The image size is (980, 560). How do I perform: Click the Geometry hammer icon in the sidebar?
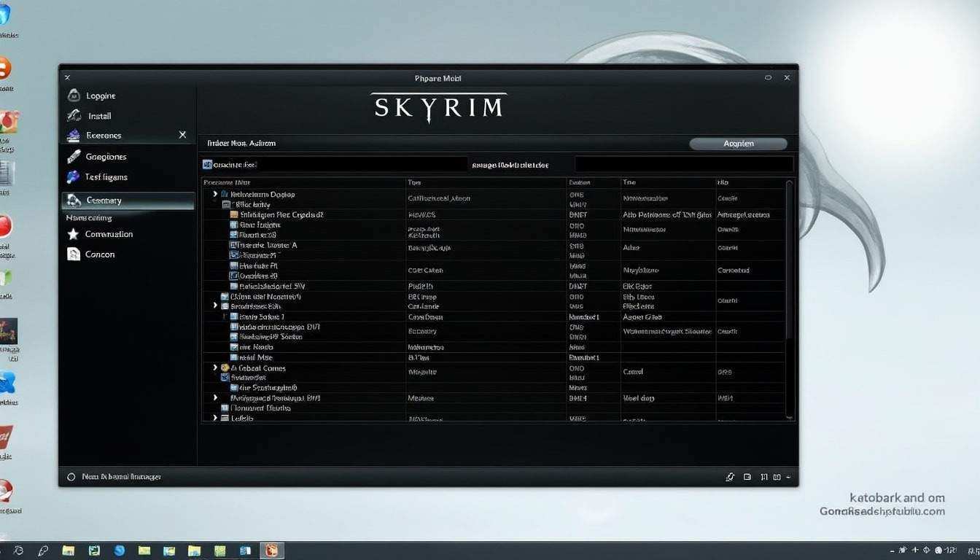point(74,200)
